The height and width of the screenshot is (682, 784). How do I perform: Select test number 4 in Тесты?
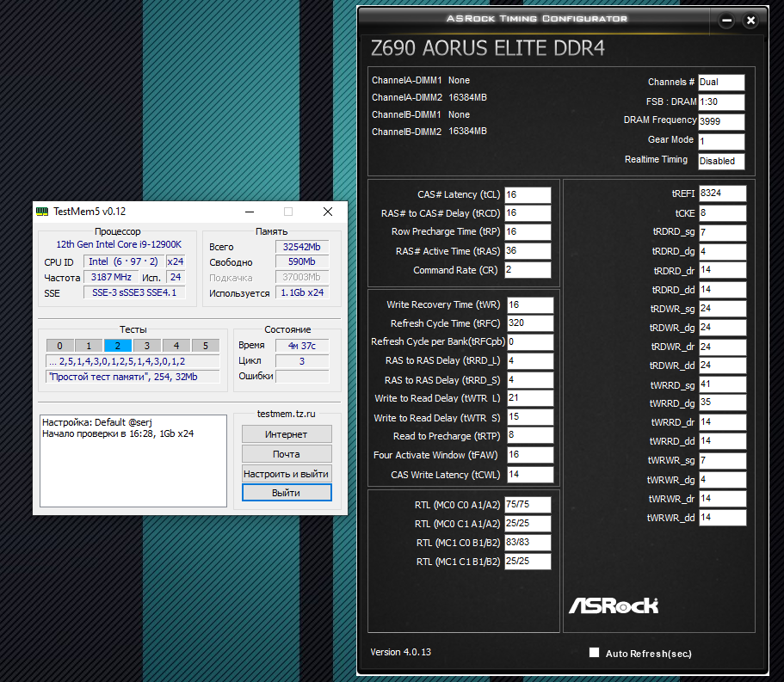click(176, 346)
